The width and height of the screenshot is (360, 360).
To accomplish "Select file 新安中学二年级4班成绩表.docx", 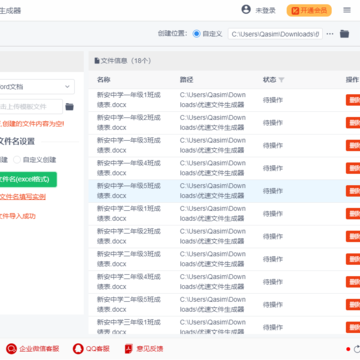I will tap(129, 282).
